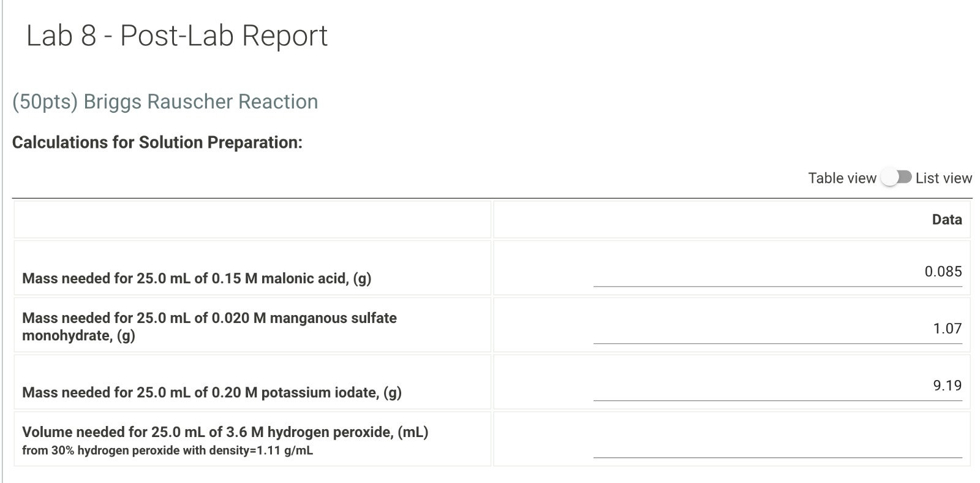This screenshot has height=483, width=980.
Task: Click the Calculations for Solution Preparation label
Action: click(x=157, y=142)
